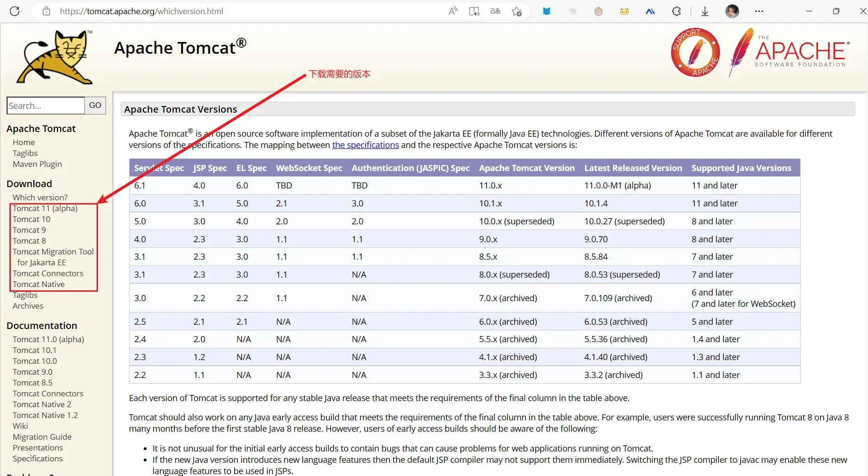This screenshot has width=868, height=476.
Task: Open the Tomcat 9 download link
Action: pyautogui.click(x=29, y=230)
